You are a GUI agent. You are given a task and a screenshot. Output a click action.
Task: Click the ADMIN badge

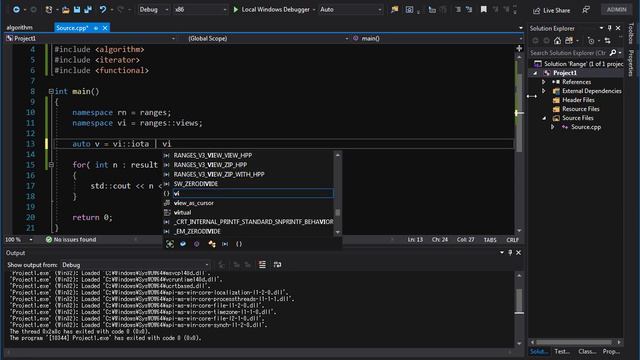616,9
